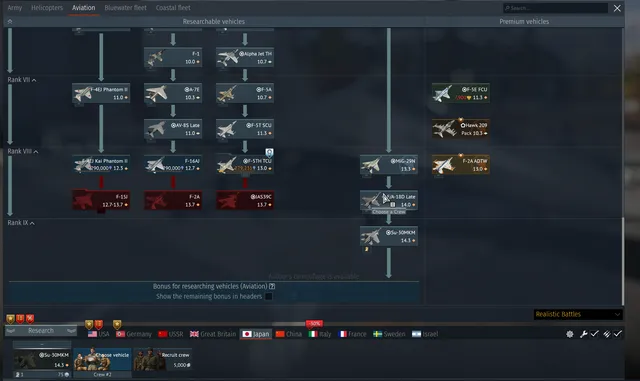Open the Aviation tab
Screen dimensions: 640x381
84,8
